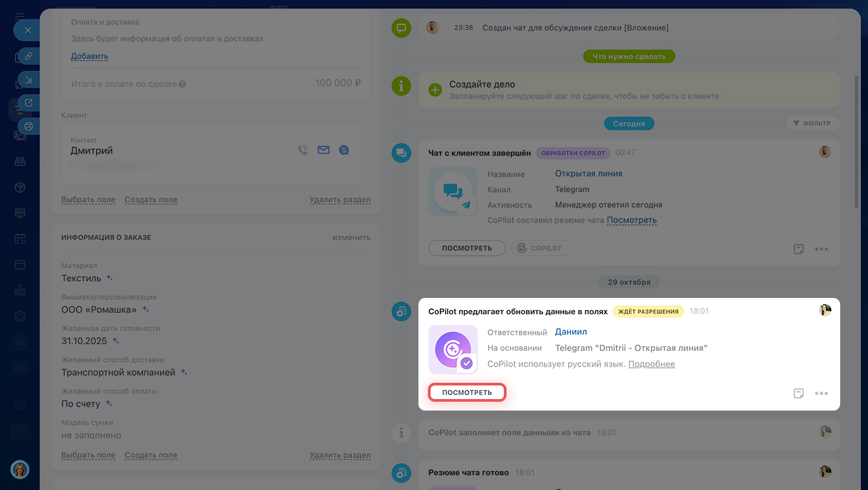This screenshot has height=490, width=868.
Task: Click the phone call icon for Дмитрий
Action: click(303, 150)
